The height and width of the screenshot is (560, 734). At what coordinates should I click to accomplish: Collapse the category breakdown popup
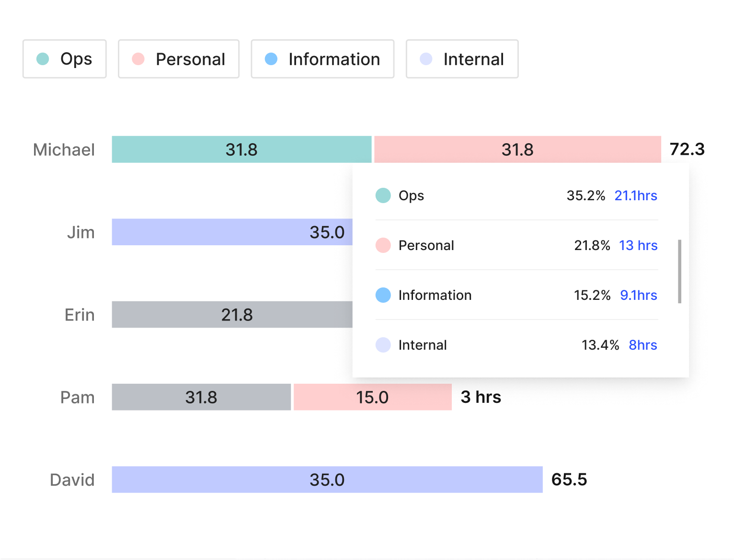520,271
